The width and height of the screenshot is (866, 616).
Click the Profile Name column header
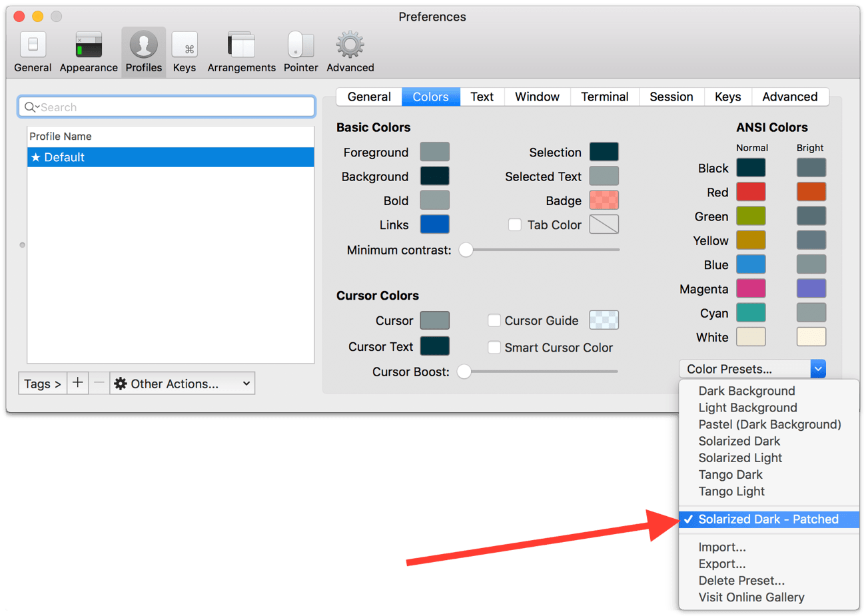[x=171, y=137]
